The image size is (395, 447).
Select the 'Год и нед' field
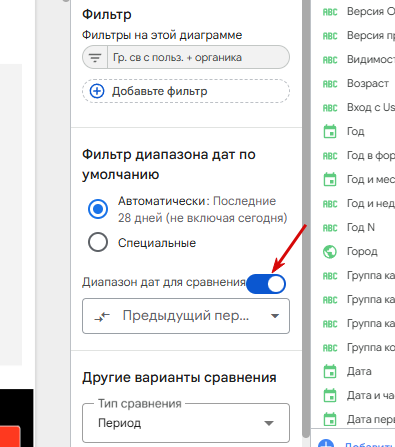coord(371,203)
